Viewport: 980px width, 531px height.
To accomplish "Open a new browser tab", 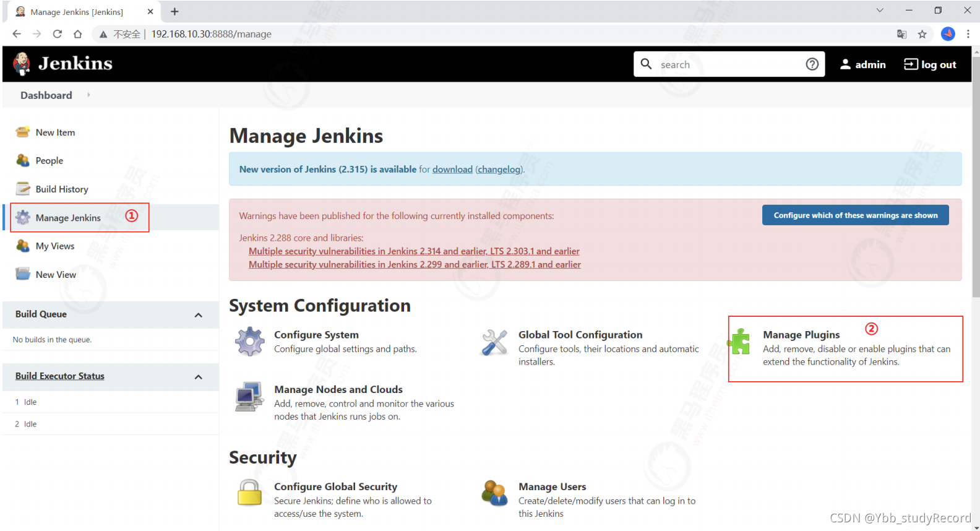I will [x=174, y=11].
